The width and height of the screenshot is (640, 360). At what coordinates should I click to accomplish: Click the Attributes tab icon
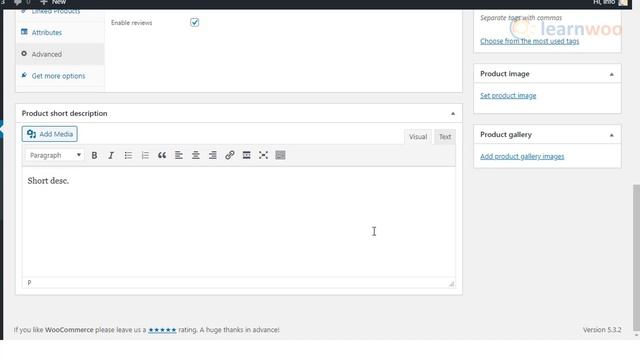[x=24, y=32]
